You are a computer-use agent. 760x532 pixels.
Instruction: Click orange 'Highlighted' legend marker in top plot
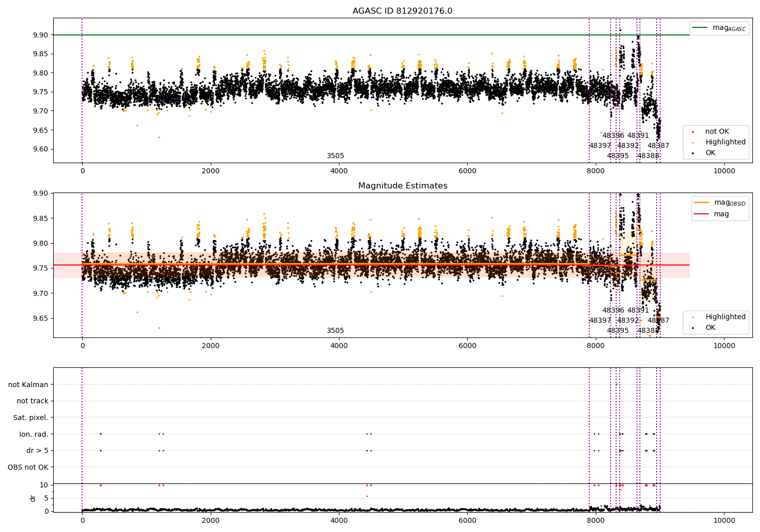693,142
